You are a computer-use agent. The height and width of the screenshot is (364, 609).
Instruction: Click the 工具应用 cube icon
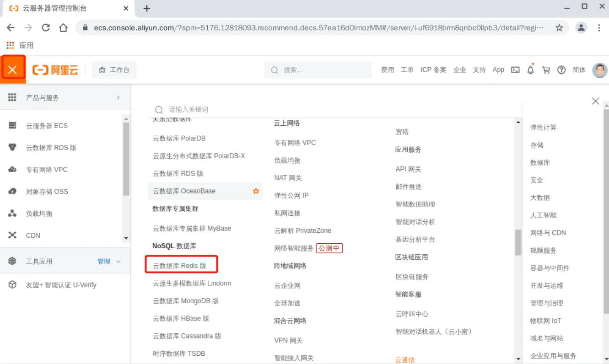tap(12, 261)
